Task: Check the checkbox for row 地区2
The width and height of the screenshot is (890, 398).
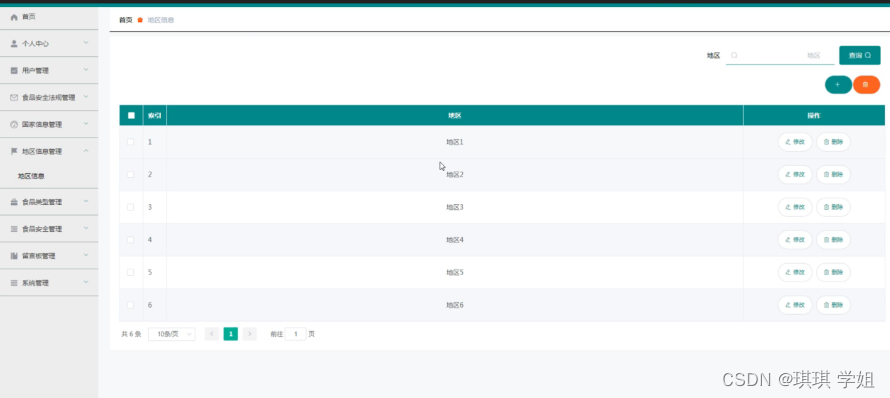Action: point(131,174)
